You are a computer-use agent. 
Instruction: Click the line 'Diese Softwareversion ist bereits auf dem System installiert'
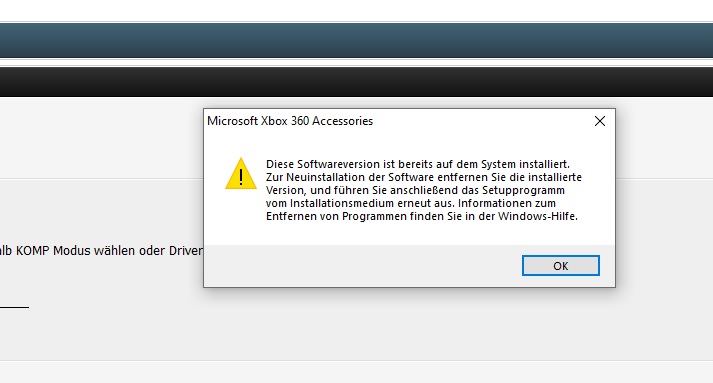(418, 164)
